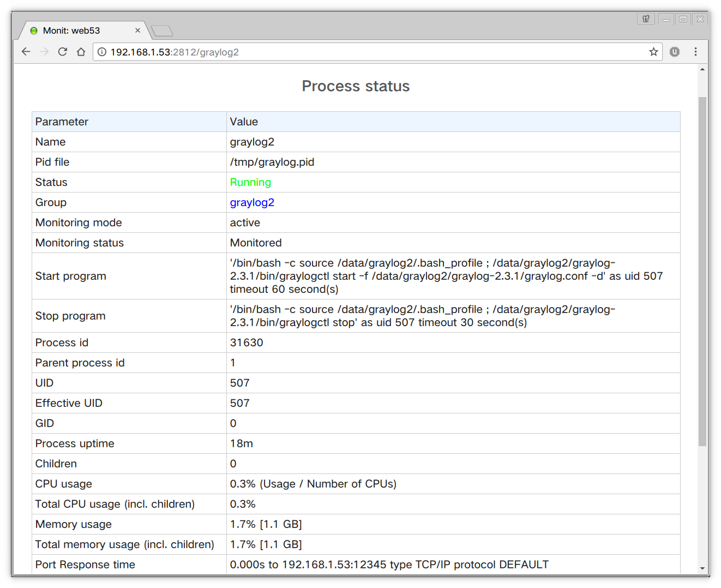721x588 pixels.
Task: Minimize the browser window
Action: click(666, 19)
